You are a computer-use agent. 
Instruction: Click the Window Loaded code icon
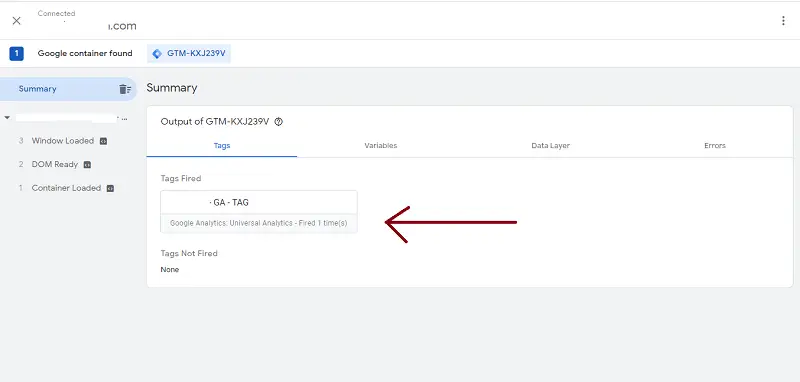coord(104,141)
